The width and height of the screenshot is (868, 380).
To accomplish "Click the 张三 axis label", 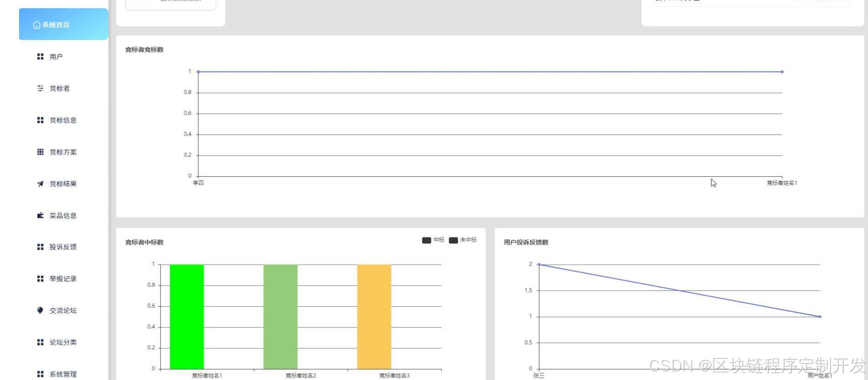I will [539, 375].
